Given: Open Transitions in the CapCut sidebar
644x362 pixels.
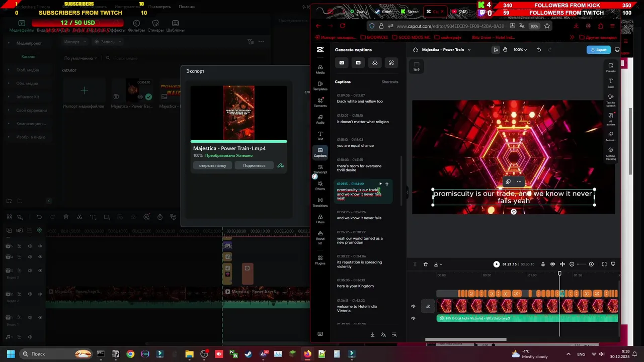Looking at the screenshot, I should click(320, 202).
